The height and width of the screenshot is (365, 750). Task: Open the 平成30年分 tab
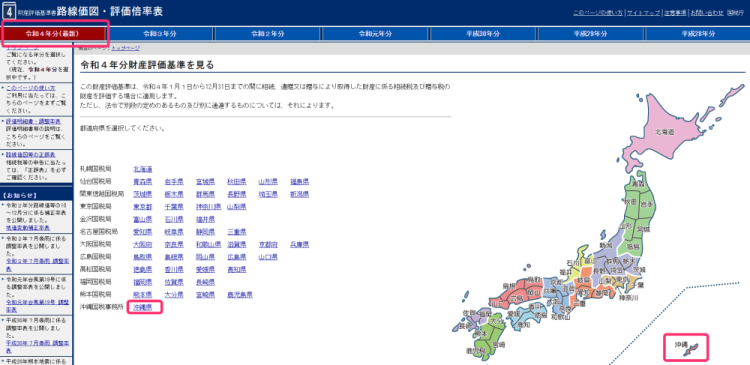483,33
